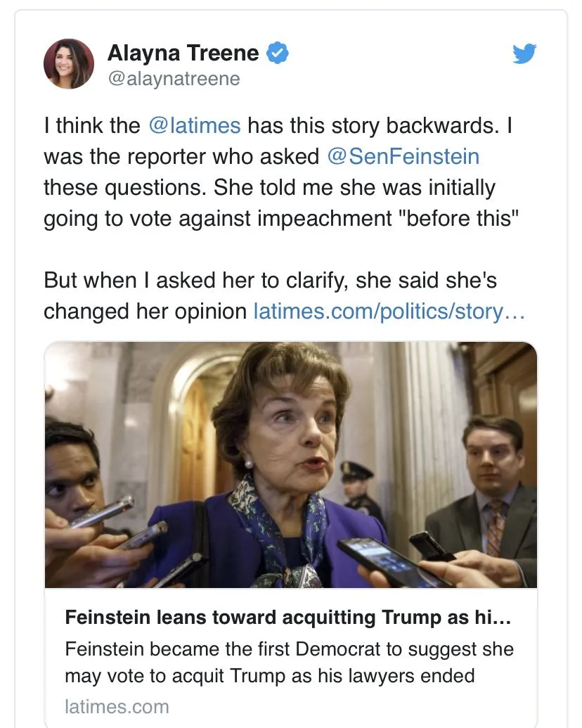Open the @latimes mention link

(x=195, y=126)
